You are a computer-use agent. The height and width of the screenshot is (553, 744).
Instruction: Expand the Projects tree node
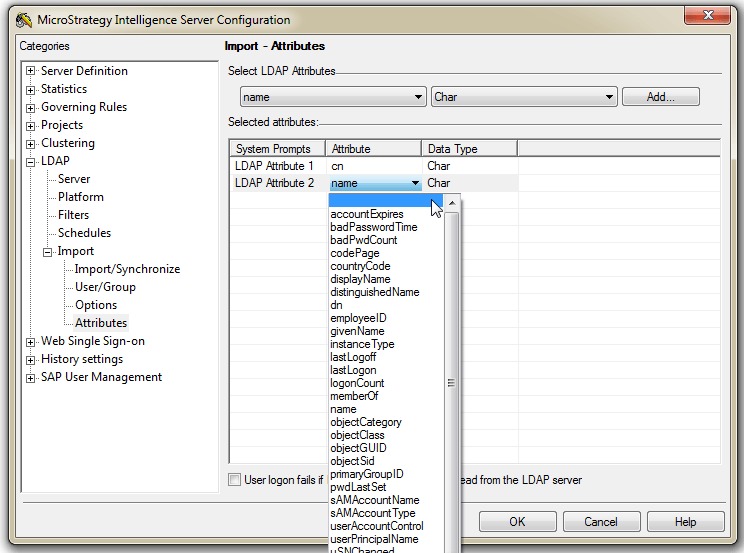(30, 125)
